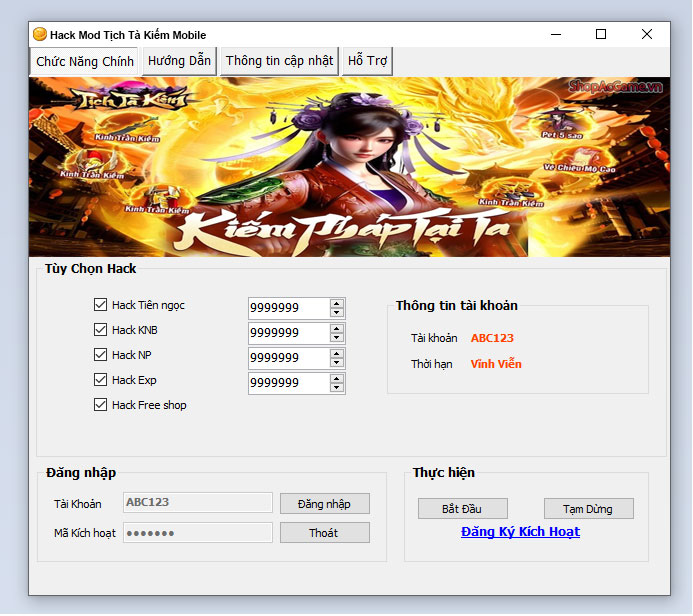Select the Hỗ Trợ tab
The height and width of the screenshot is (616, 693).
pyautogui.click(x=367, y=61)
